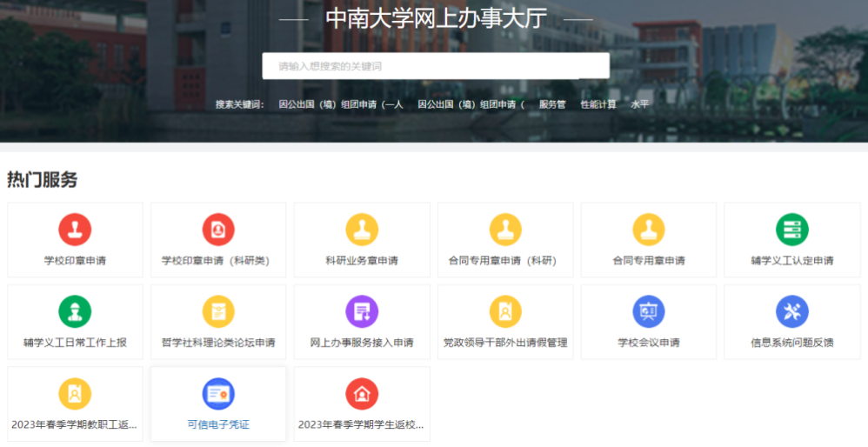
Task: Click the 热门服务 section heading
Action: [42, 180]
